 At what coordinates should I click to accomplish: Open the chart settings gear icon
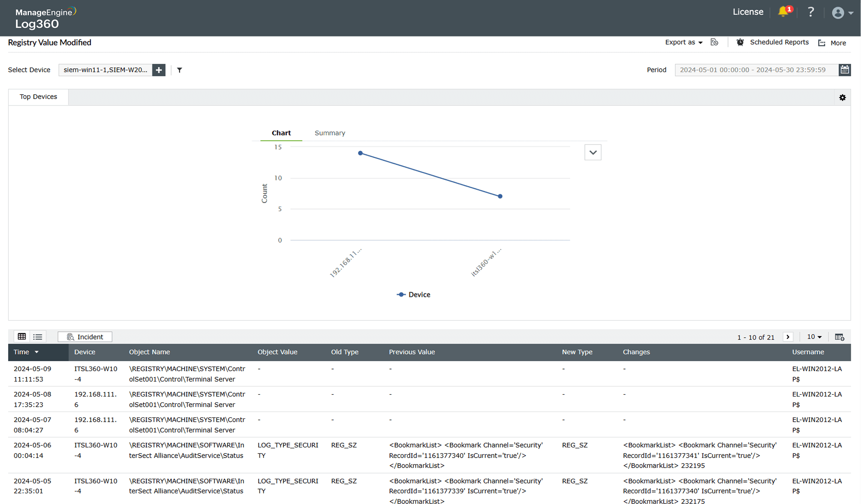pyautogui.click(x=842, y=98)
